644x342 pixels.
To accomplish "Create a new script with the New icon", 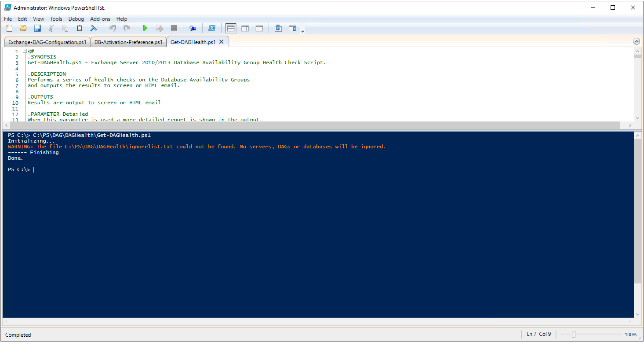I will [x=9, y=28].
